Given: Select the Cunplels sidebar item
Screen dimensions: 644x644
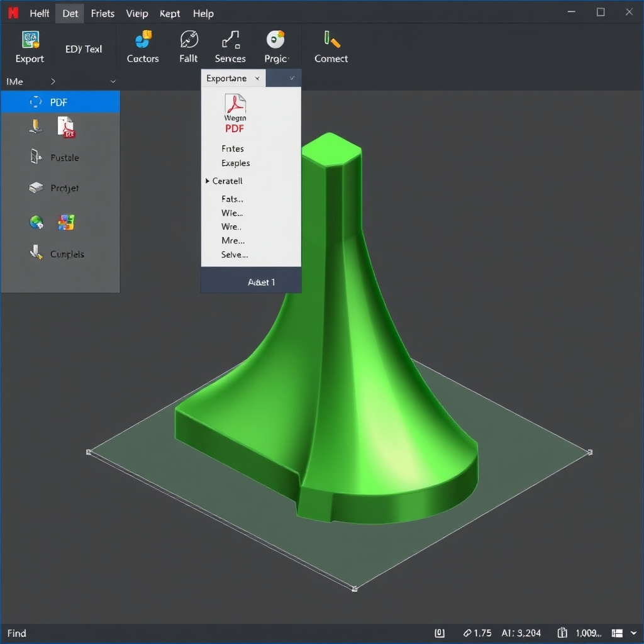Looking at the screenshot, I should pyautogui.click(x=67, y=254).
